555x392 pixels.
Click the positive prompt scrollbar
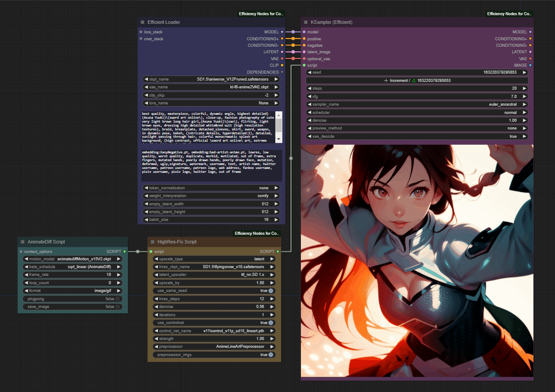point(279,126)
